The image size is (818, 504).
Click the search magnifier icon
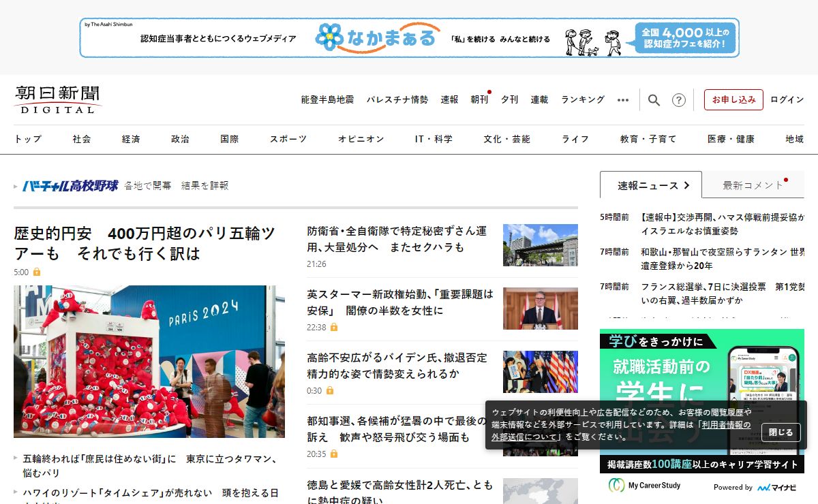click(x=654, y=100)
